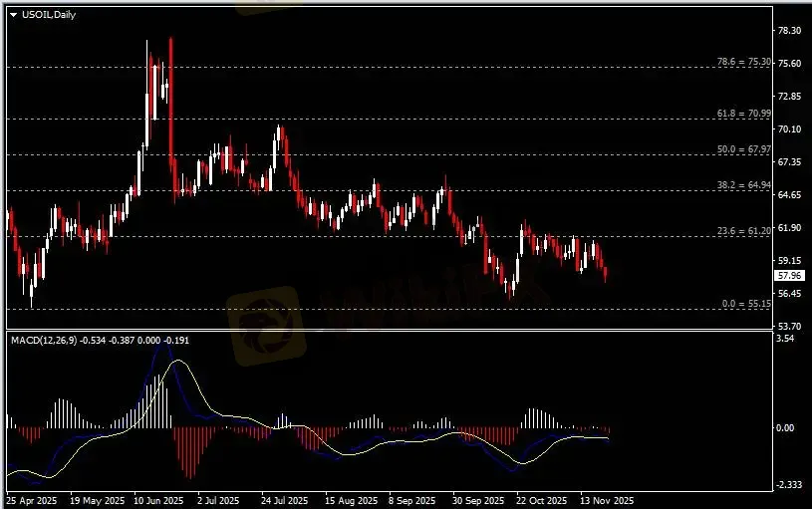This screenshot has height=509, width=812.
Task: Click the 10 Jun 2025 date label
Action: pos(159,501)
